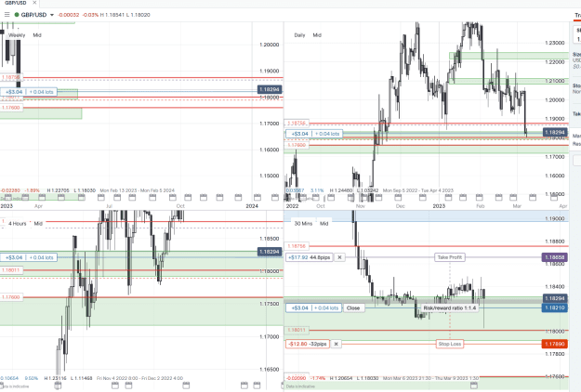Click the 30 Mins date range Mon Mar 6 2023 text
This screenshot has width=581, height=392.
tap(430, 378)
